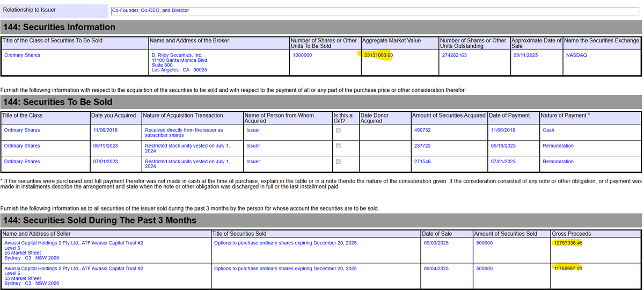Click amount of securities acquired 490732

click(x=423, y=130)
